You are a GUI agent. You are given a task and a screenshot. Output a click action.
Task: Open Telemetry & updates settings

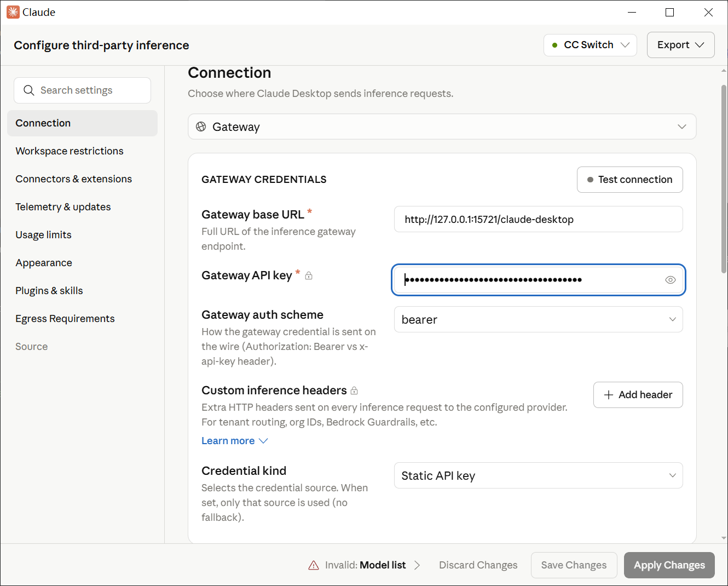point(82,207)
